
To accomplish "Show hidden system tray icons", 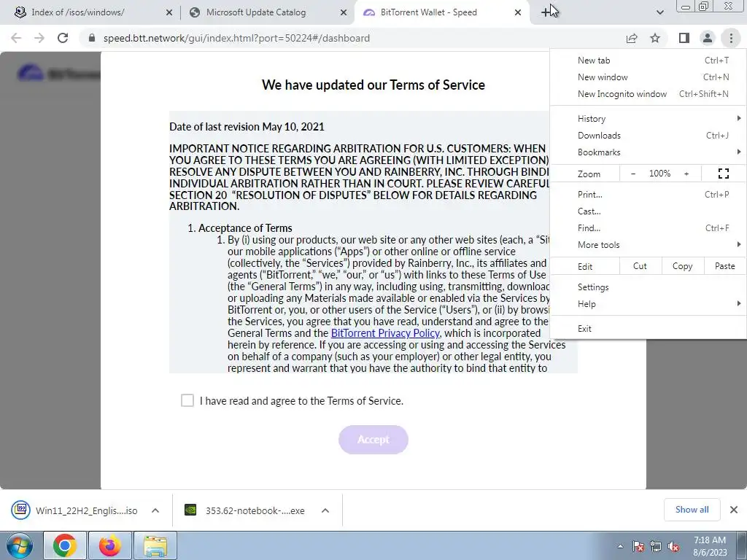I will [x=620, y=546].
